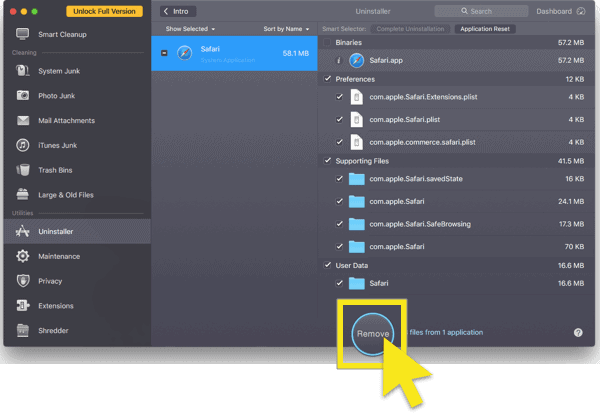Viewport: 600px width, 414px height.
Task: Click the com.apple.Safari.plist file icon
Action: 356,119
